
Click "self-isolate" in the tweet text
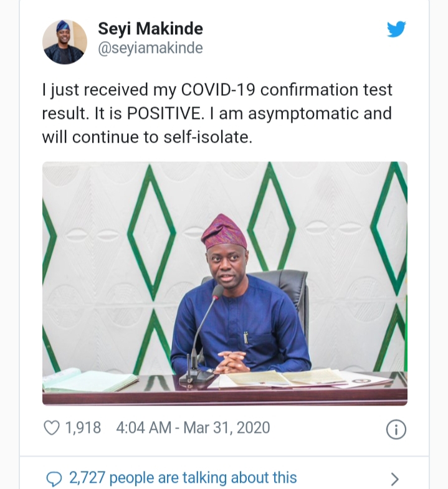tap(209, 136)
